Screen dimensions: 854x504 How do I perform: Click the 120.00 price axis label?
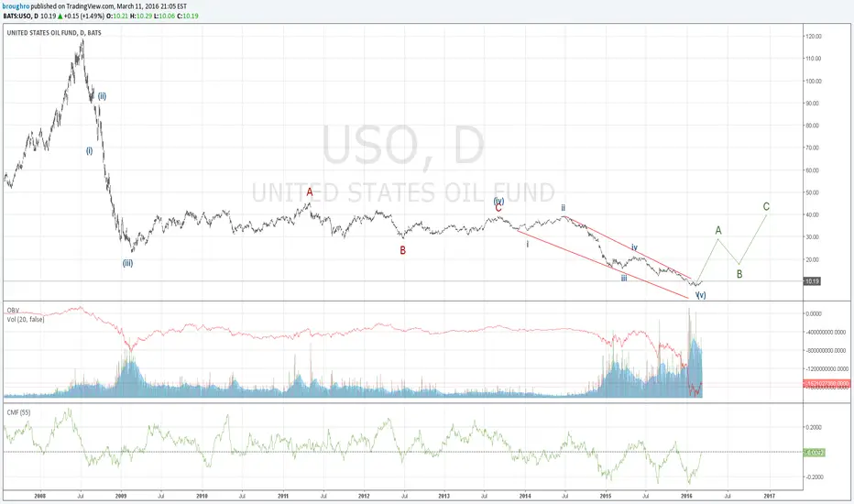click(x=814, y=36)
